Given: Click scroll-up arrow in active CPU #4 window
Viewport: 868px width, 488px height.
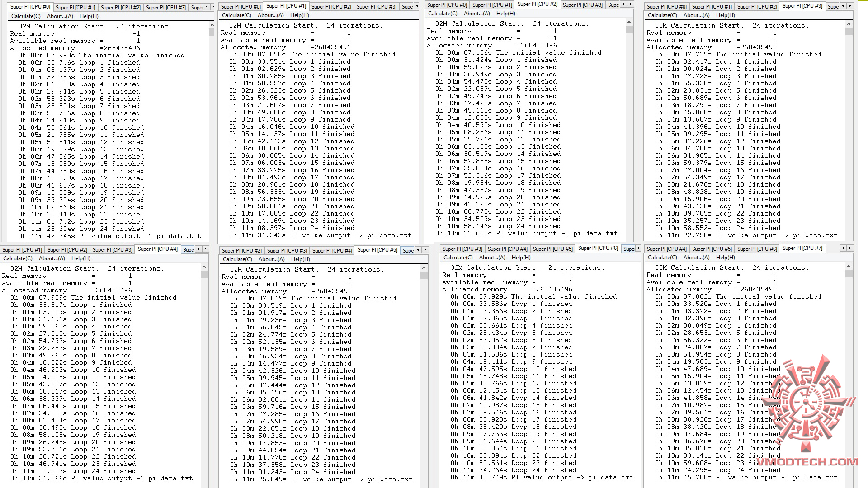Looking at the screenshot, I should click(204, 267).
